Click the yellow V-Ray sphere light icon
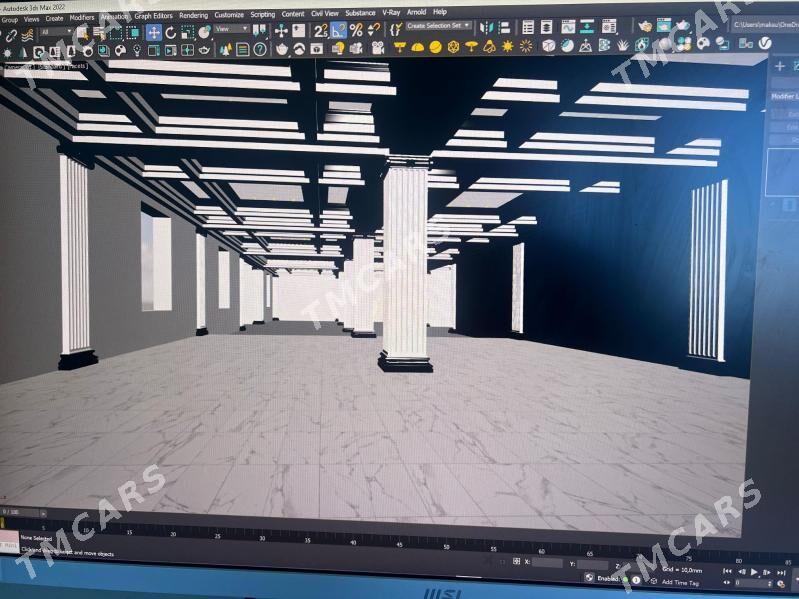This screenshot has height=599, width=799. 435,48
